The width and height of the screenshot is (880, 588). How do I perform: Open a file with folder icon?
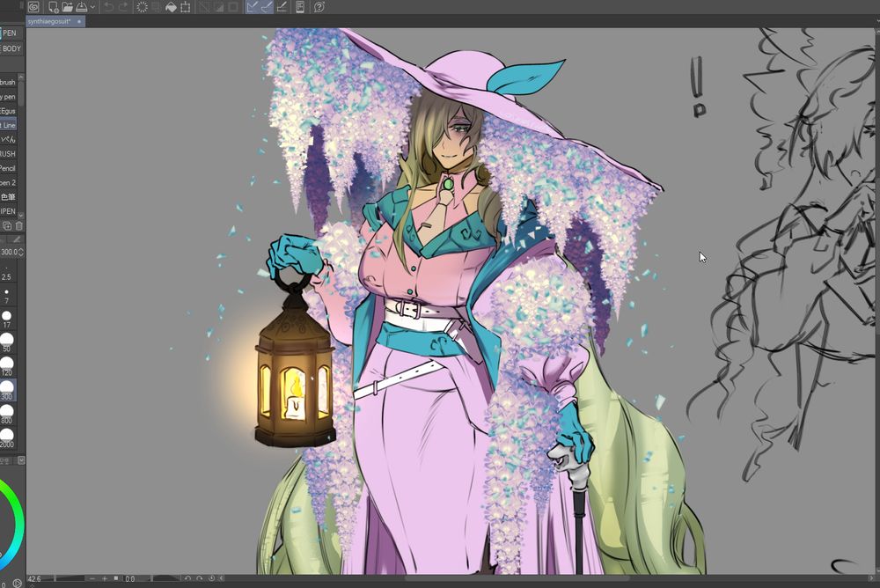[x=68, y=7]
